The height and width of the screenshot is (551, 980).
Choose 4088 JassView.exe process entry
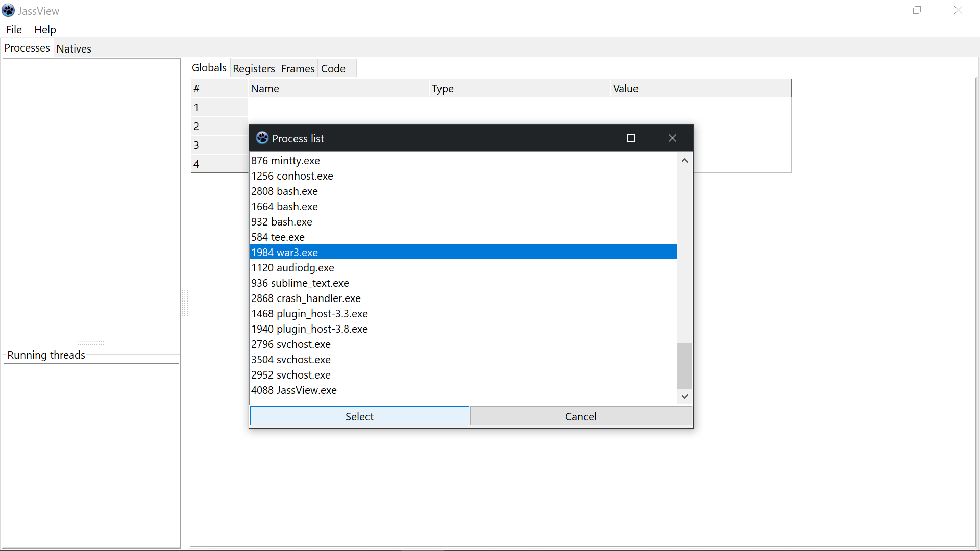click(294, 390)
